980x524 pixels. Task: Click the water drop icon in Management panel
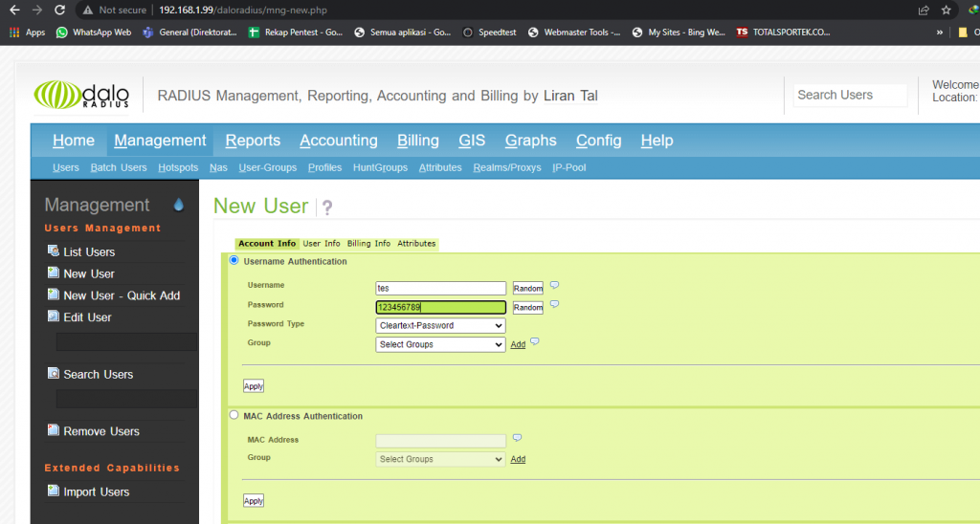point(178,205)
